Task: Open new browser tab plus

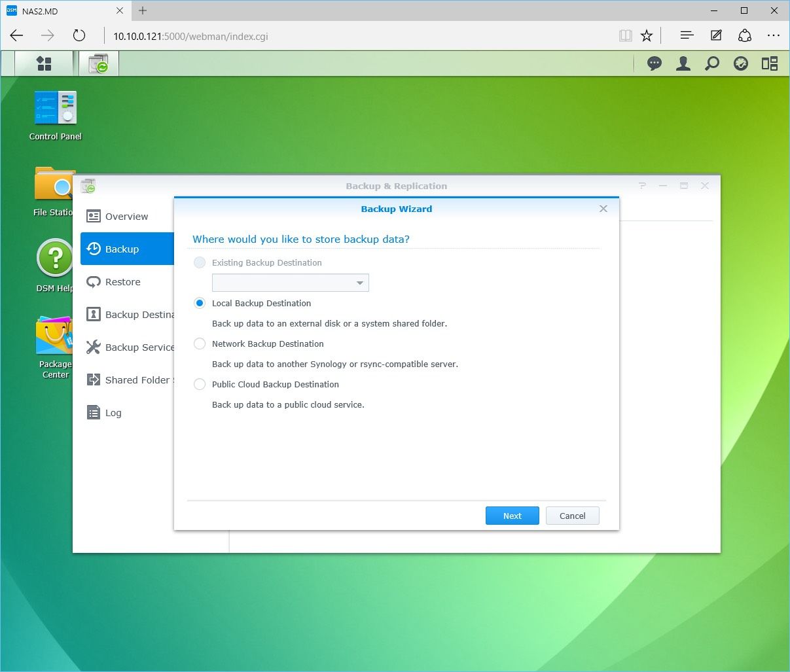Action: pyautogui.click(x=143, y=10)
